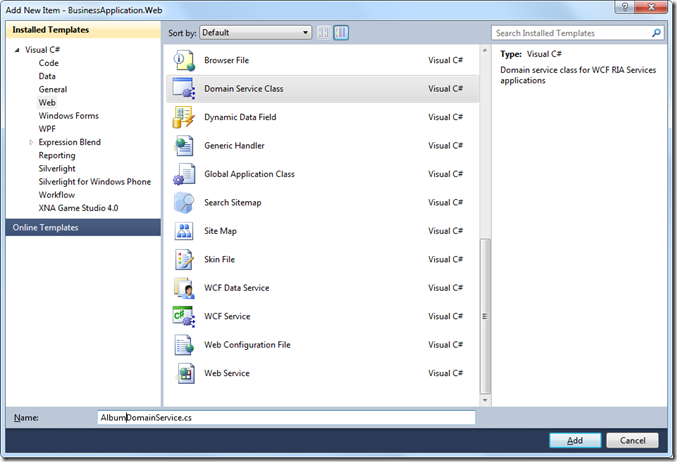Select the Search Sitemap icon
677x462 pixels.
coord(184,203)
